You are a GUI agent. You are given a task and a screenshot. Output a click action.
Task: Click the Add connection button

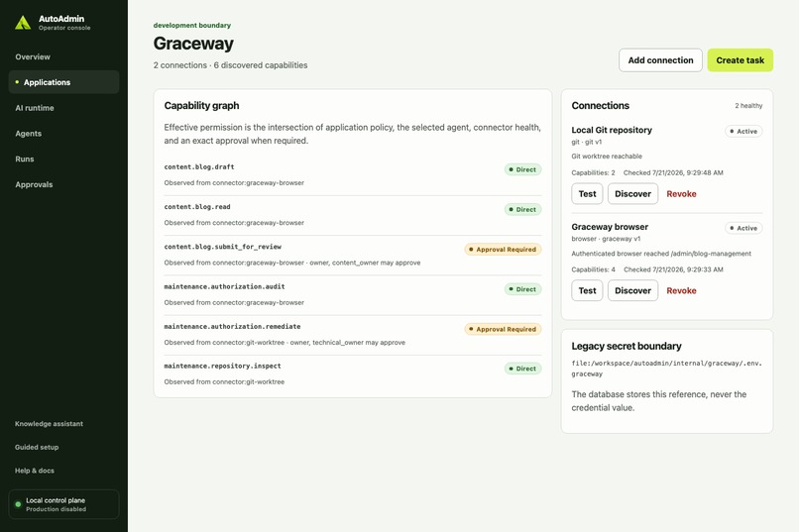coord(660,60)
